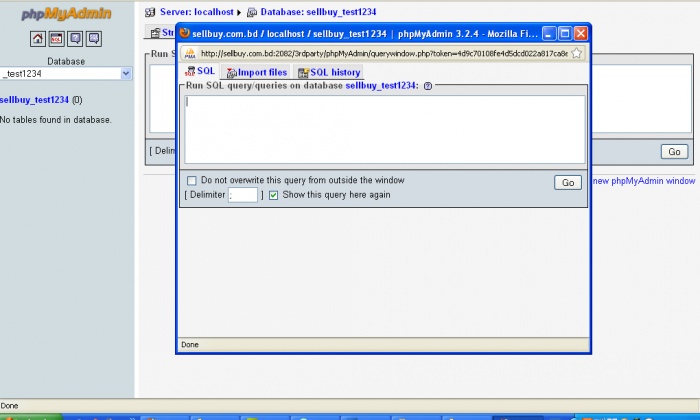
Task: Open the SQL documentation icon in sidebar
Action: [x=94, y=39]
